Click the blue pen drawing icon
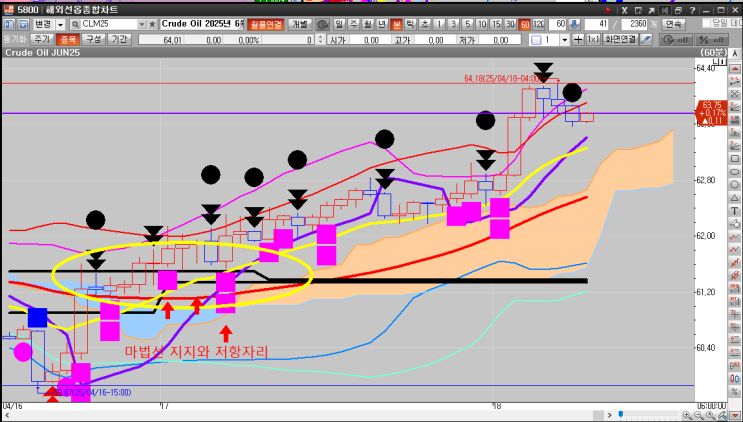This screenshot has height=422, width=743. click(x=646, y=40)
